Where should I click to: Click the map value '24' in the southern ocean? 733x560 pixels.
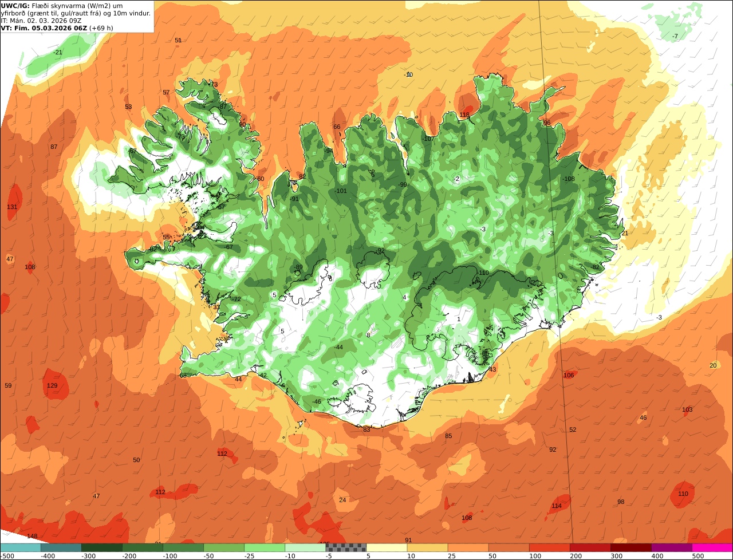point(342,500)
